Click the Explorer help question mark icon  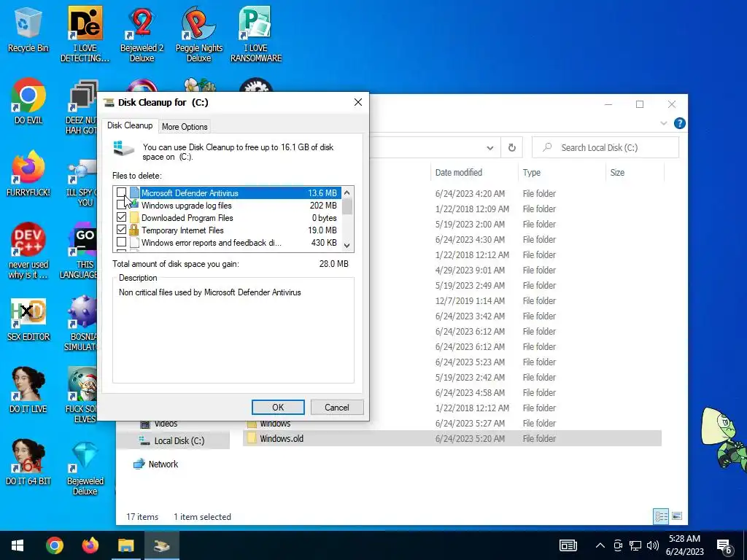(679, 123)
